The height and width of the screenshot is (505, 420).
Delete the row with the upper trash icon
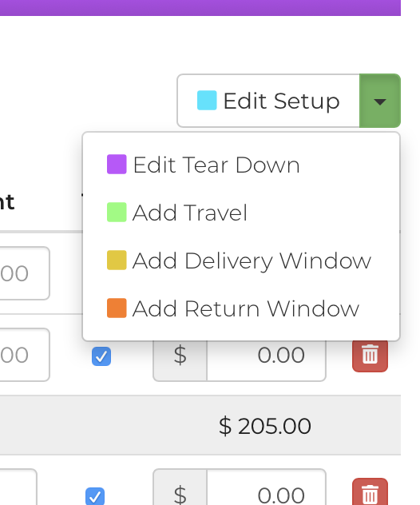coord(370,355)
